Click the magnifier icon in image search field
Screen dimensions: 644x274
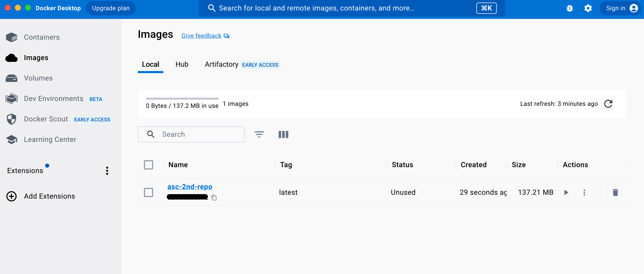(x=151, y=134)
